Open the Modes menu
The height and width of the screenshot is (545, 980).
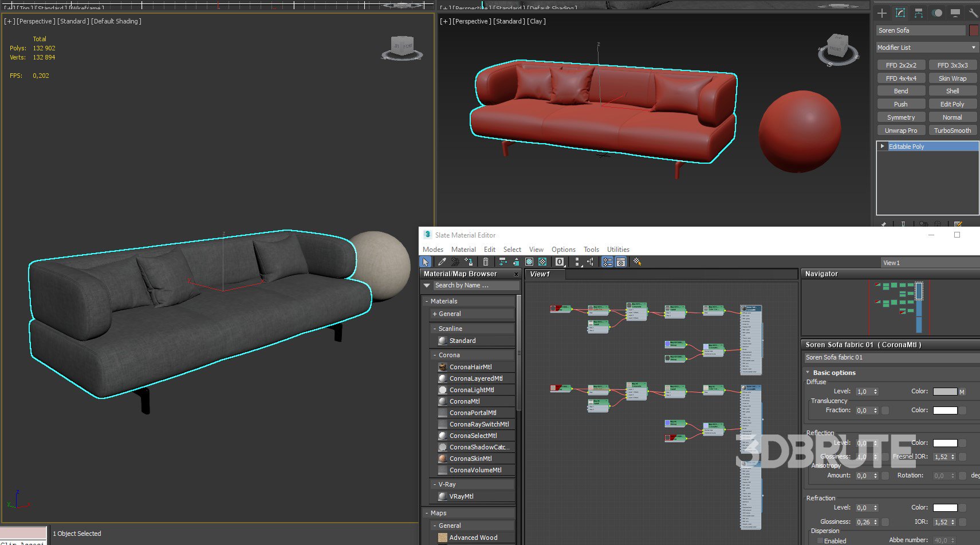click(x=432, y=250)
